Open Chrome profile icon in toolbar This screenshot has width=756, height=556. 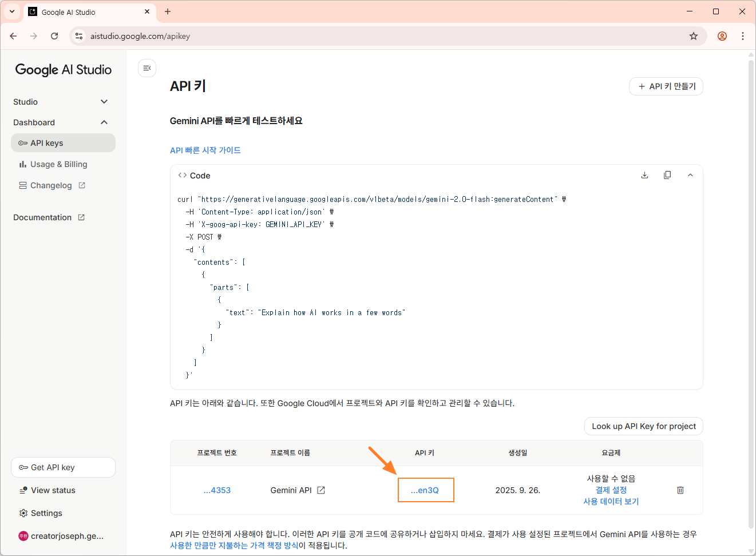(722, 36)
